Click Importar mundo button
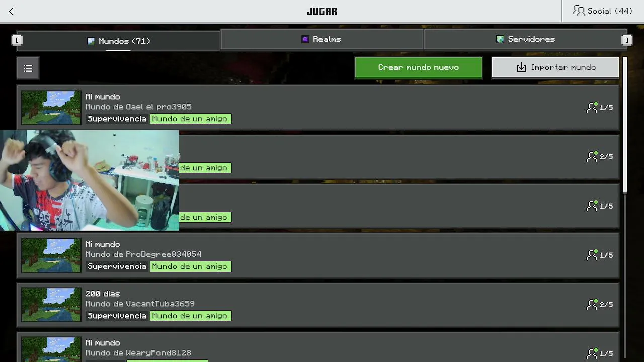This screenshot has height=362, width=644. (555, 67)
